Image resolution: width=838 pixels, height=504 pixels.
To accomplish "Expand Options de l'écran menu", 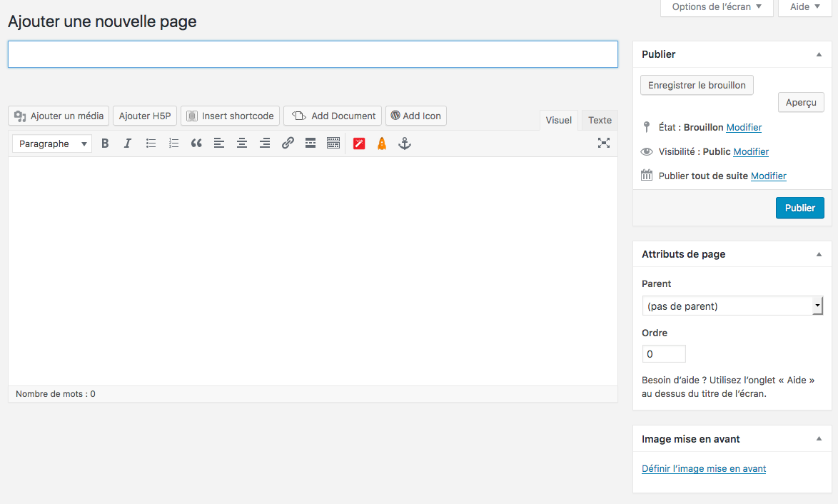I will pos(717,7).
